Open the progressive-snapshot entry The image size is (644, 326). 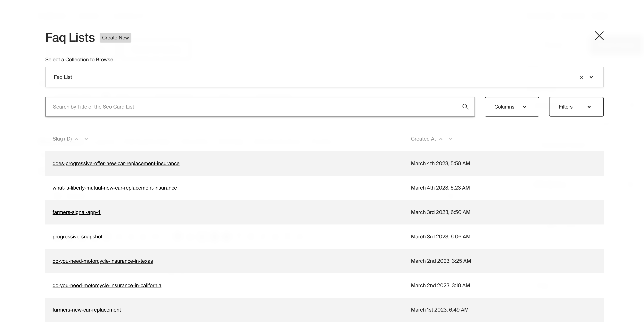pos(77,237)
